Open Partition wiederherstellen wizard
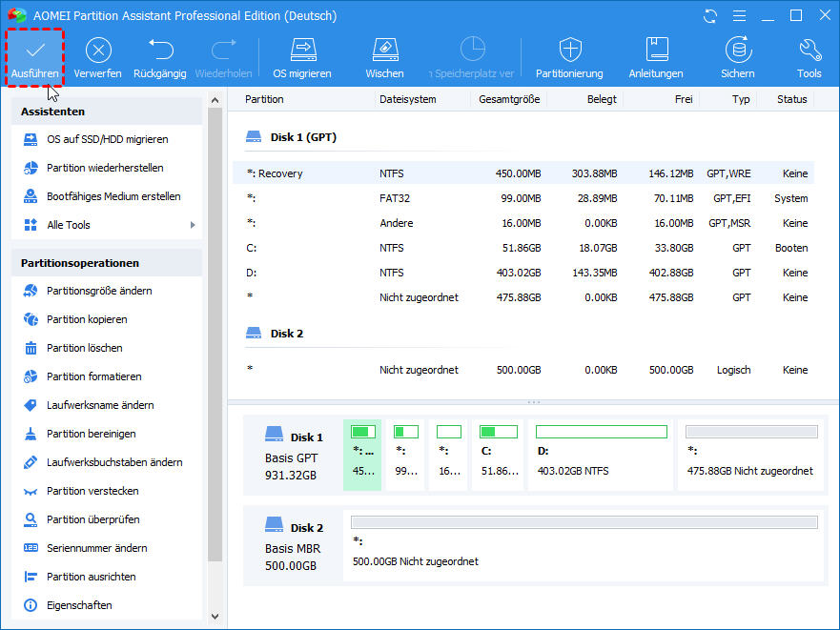The image size is (840, 630). 105,168
